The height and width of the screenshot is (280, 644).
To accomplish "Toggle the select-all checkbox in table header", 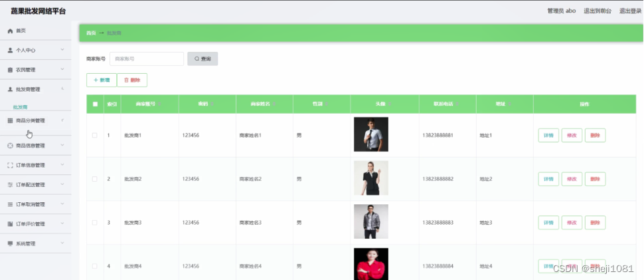I will (96, 104).
